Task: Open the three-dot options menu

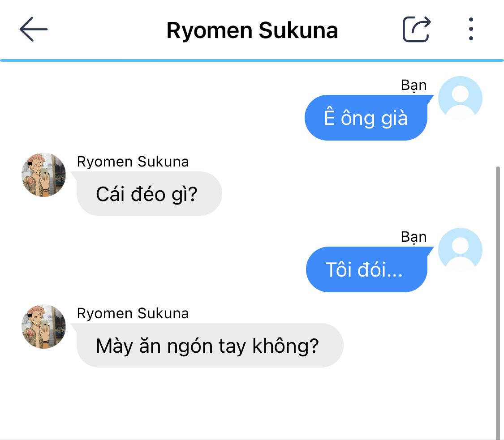Action: (471, 29)
